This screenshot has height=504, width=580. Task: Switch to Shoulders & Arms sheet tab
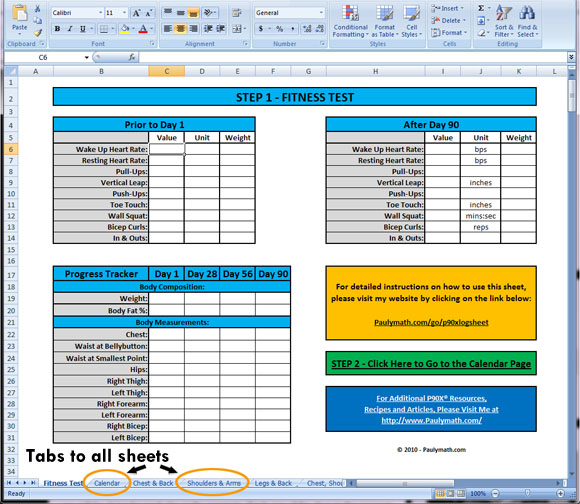tap(214, 483)
